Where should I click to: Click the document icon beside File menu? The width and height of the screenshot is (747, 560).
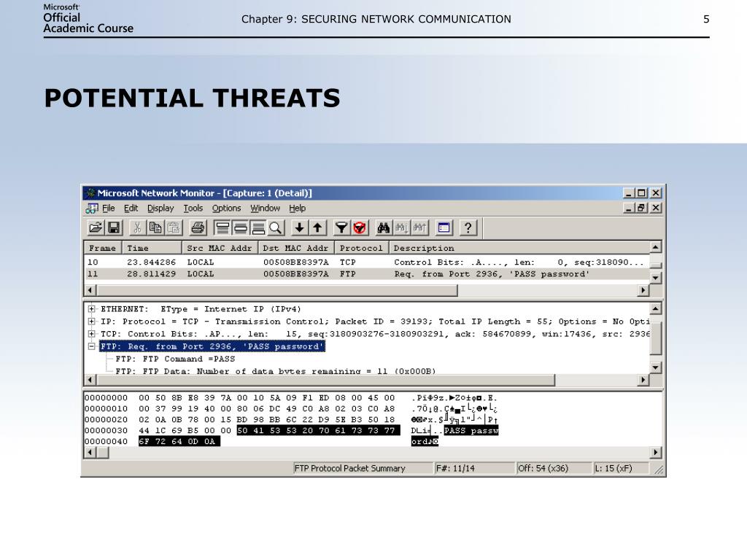(92, 209)
